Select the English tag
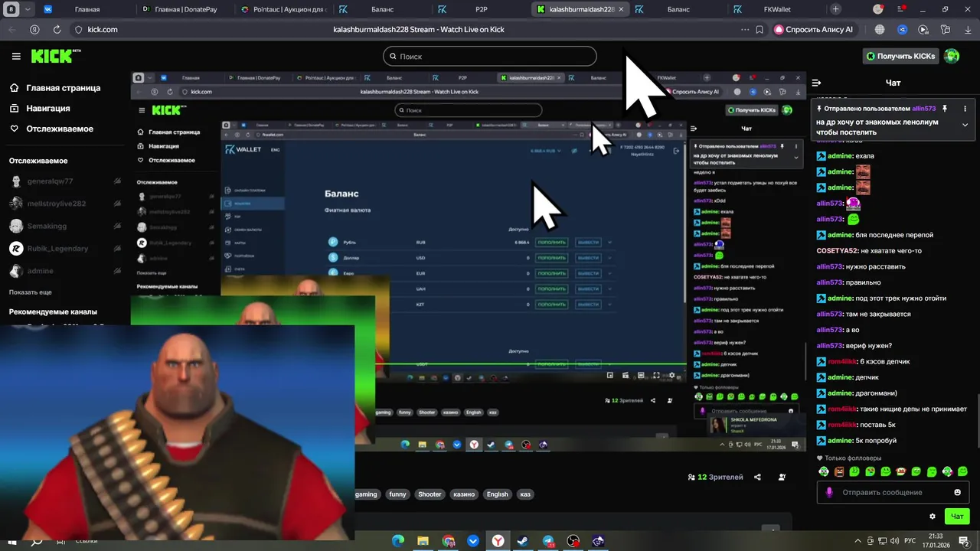This screenshot has height=551, width=980. point(497,494)
